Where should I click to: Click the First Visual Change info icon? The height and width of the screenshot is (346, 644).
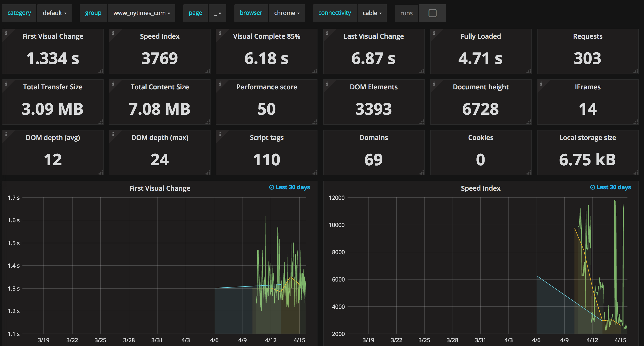6,32
